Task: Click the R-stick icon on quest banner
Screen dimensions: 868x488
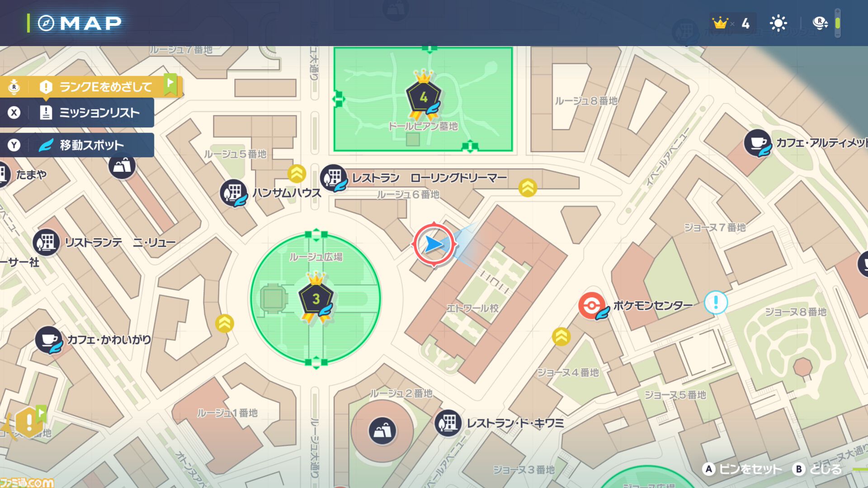Action: [14, 86]
